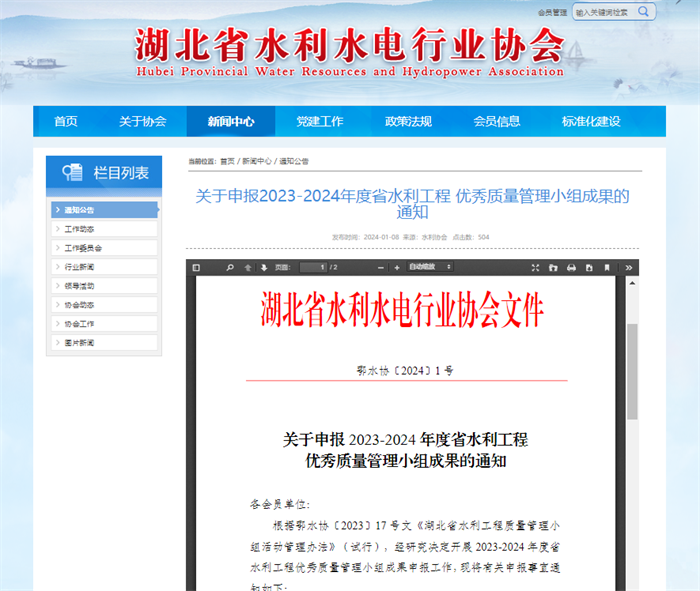700x591 pixels.
Task: Open 协会动态 in the sidebar list
Action: (104, 305)
